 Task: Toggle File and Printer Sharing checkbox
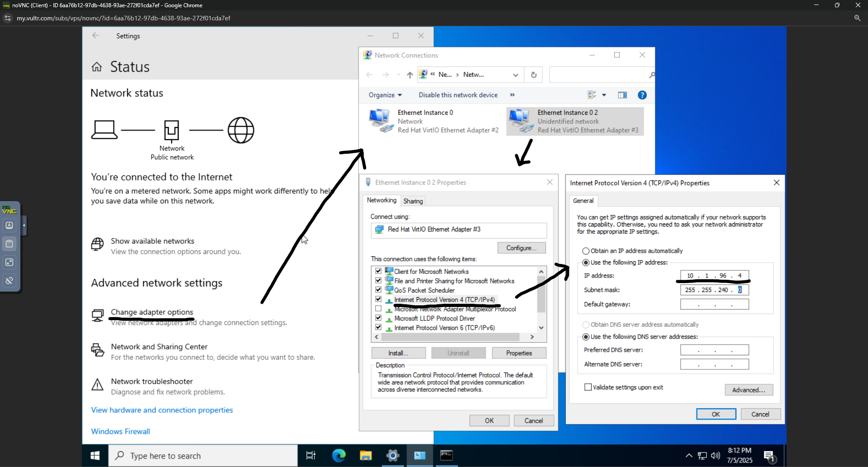(x=378, y=281)
